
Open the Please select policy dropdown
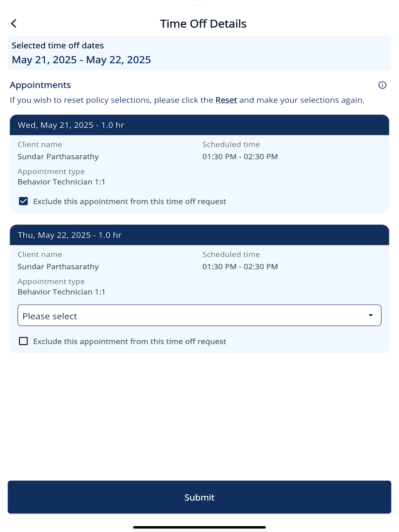pos(199,315)
